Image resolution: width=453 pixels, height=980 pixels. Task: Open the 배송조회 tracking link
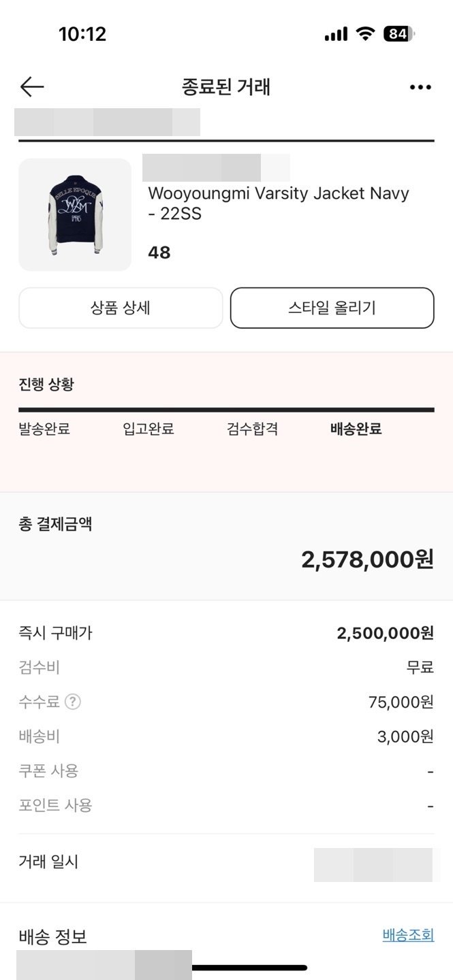[408, 935]
